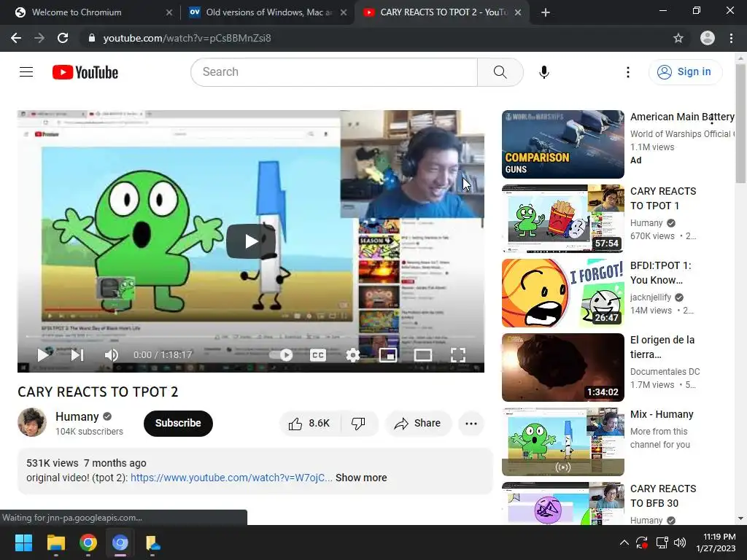Close the Welcome to Chromium tab
The width and height of the screenshot is (747, 560).
(x=169, y=12)
